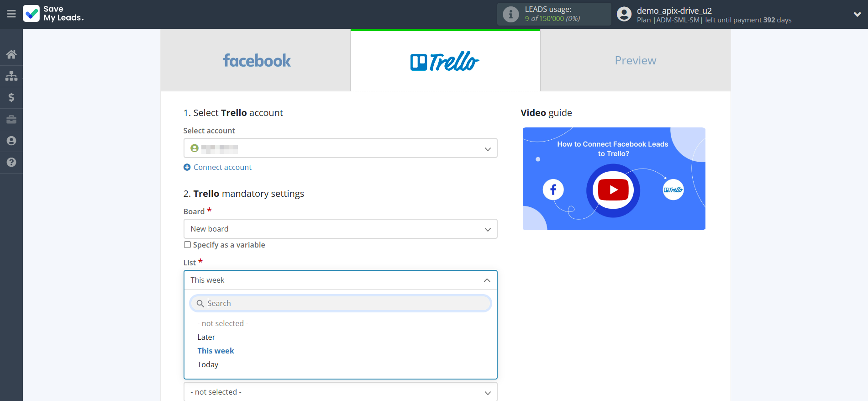Expand the user account menu chevron
Screen dimensions: 868x401
coord(857,14)
